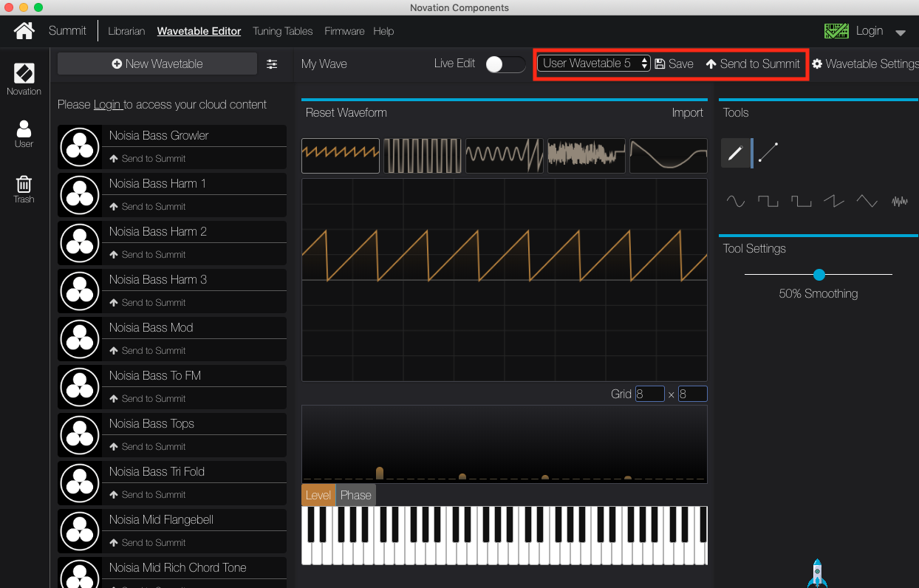Viewport: 919px width, 588px height.
Task: Click the Noisia Mid Flangebell artwork icon
Action: click(80, 530)
